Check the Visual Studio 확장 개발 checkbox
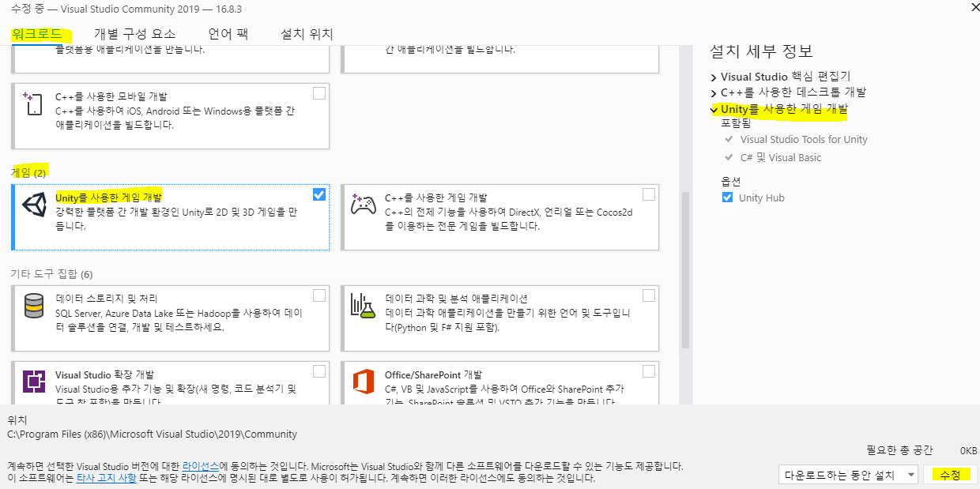Image resolution: width=980 pixels, height=489 pixels. pyautogui.click(x=319, y=371)
